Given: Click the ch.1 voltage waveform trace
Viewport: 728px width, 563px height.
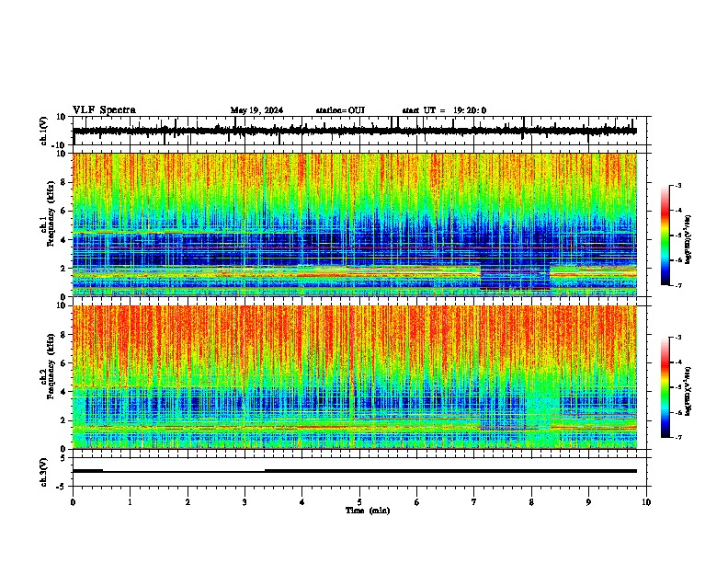Looking at the screenshot, I should point(354,131).
